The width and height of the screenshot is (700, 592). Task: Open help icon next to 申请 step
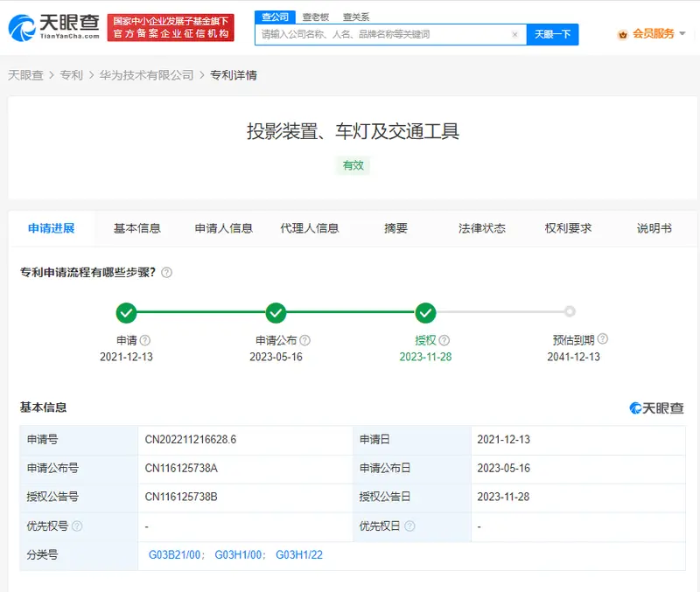pyautogui.click(x=145, y=340)
